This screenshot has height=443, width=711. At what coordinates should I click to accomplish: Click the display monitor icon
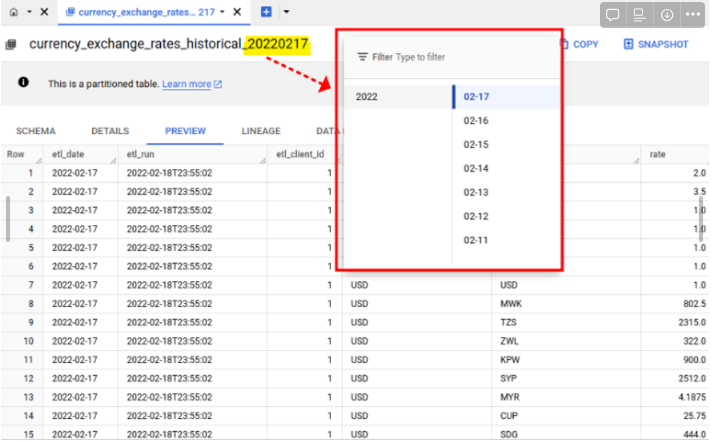(x=639, y=15)
